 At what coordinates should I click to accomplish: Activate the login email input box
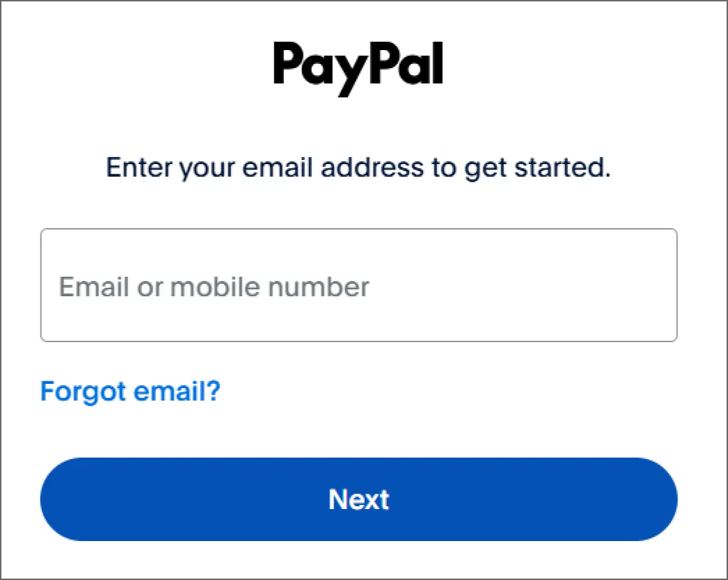point(359,285)
